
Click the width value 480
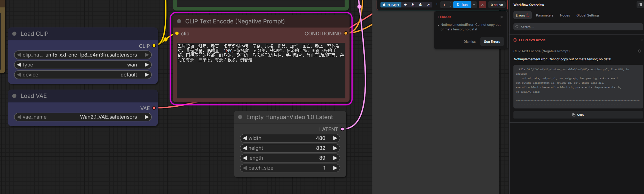pos(321,138)
